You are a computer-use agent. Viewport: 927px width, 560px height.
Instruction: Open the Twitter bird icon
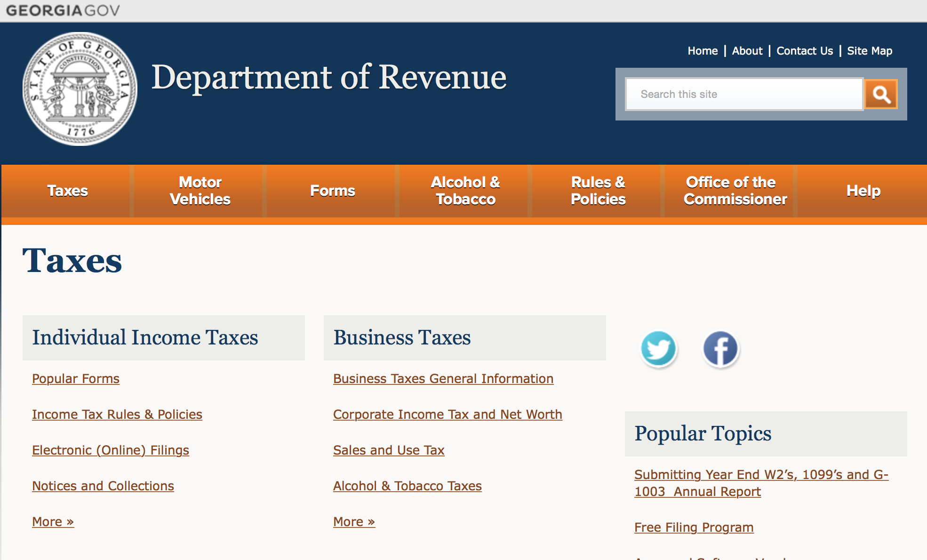(x=658, y=349)
